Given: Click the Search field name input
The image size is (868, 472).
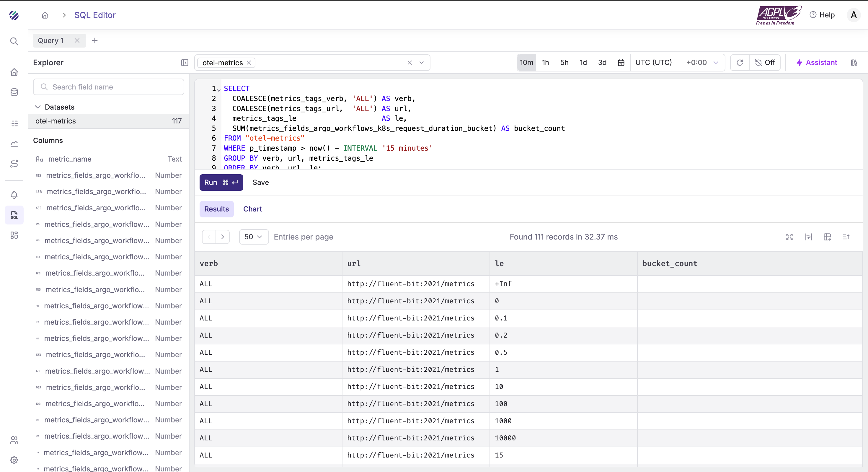Looking at the screenshot, I should 109,87.
